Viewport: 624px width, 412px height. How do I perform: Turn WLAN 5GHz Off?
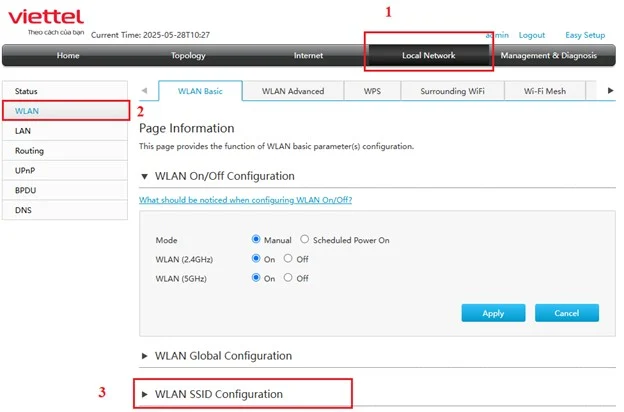[x=288, y=277]
